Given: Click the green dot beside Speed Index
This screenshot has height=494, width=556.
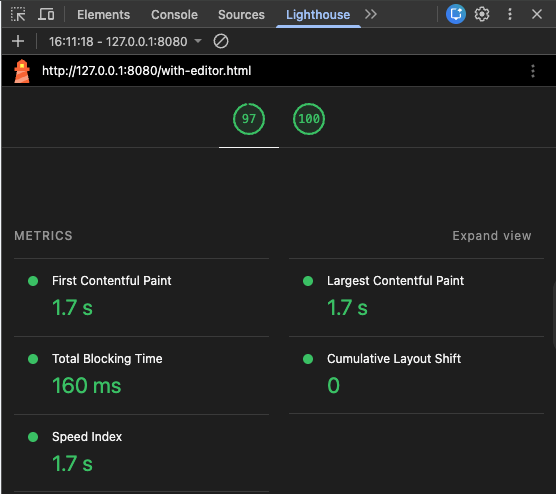Looking at the screenshot, I should pos(33,437).
